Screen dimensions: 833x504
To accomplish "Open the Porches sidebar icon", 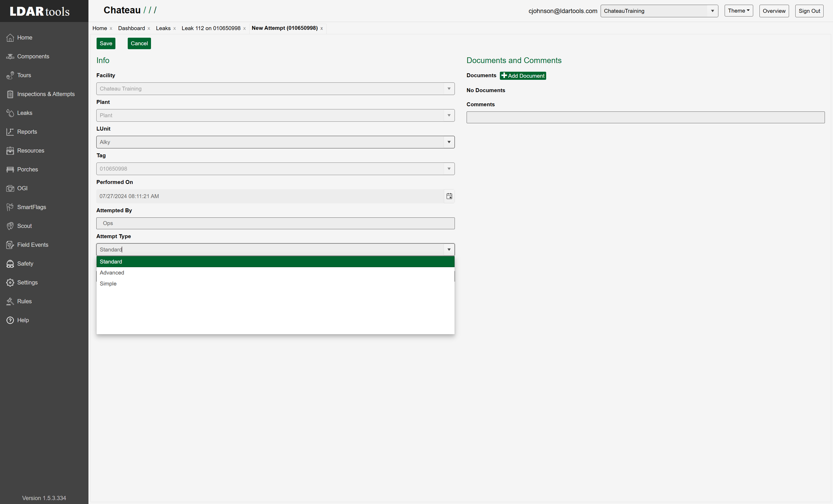I will click(10, 170).
